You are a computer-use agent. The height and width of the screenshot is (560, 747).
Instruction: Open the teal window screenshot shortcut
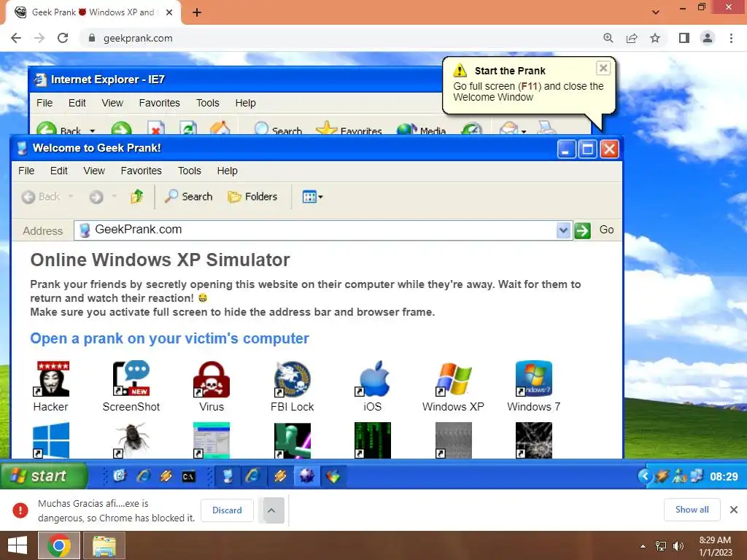(x=212, y=440)
